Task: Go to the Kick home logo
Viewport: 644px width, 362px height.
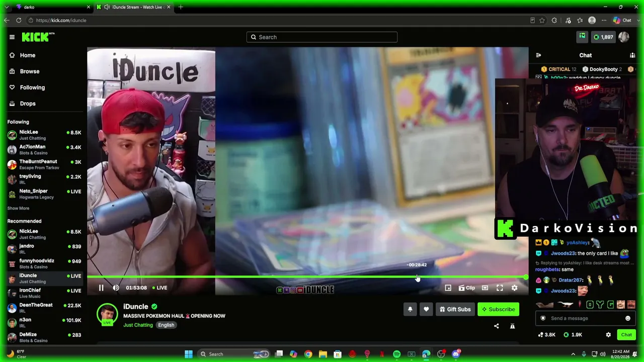Action: click(x=38, y=37)
